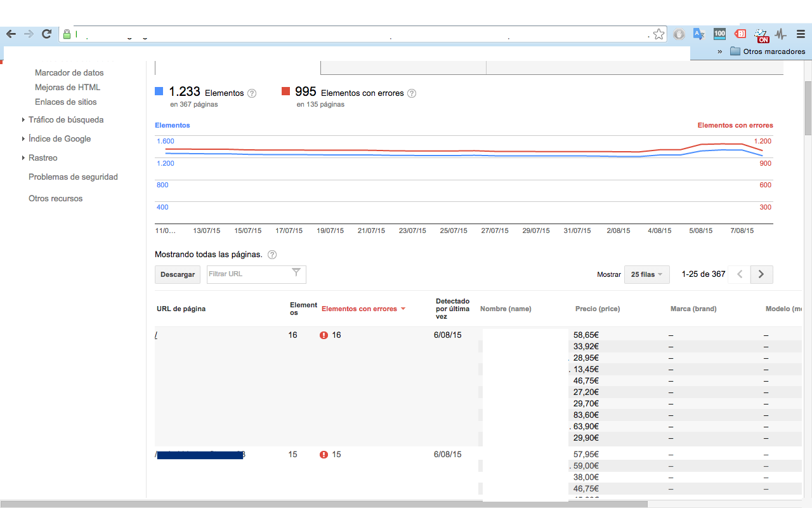This screenshot has width=812, height=508.
Task: Focus the Filtrar URL input field
Action: click(x=256, y=274)
